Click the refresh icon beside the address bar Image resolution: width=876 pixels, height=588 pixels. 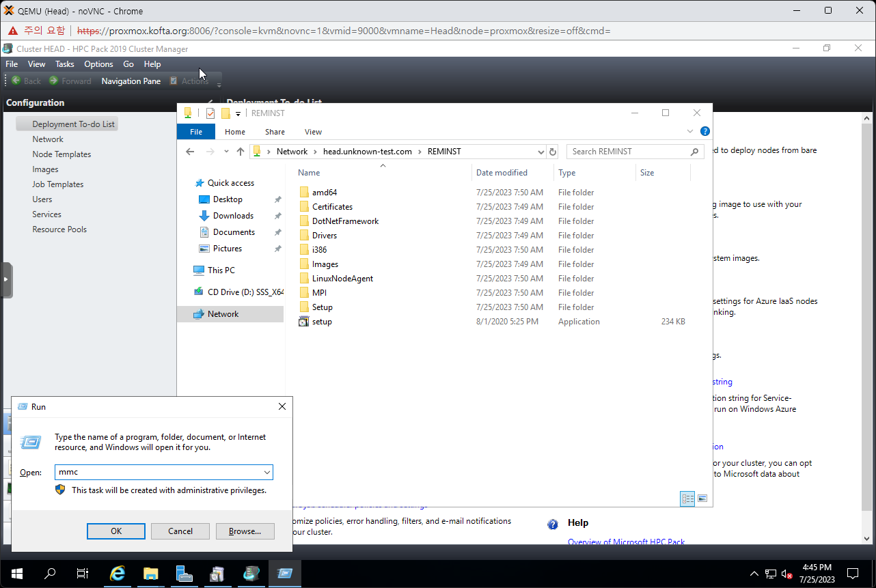tap(553, 152)
